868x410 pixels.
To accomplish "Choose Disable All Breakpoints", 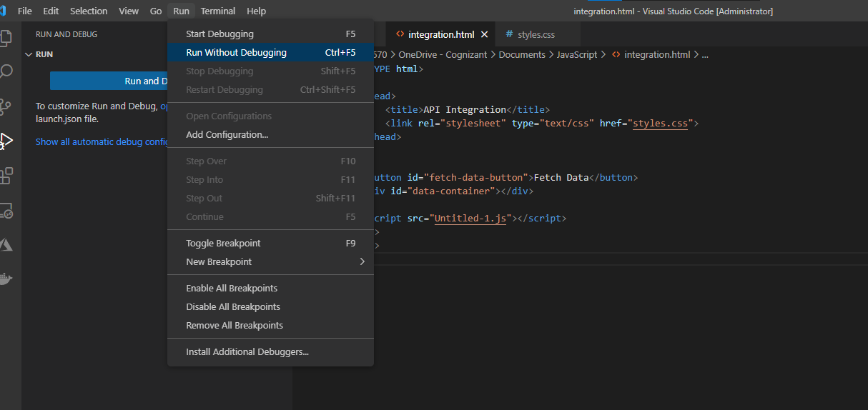I will pos(270,306).
